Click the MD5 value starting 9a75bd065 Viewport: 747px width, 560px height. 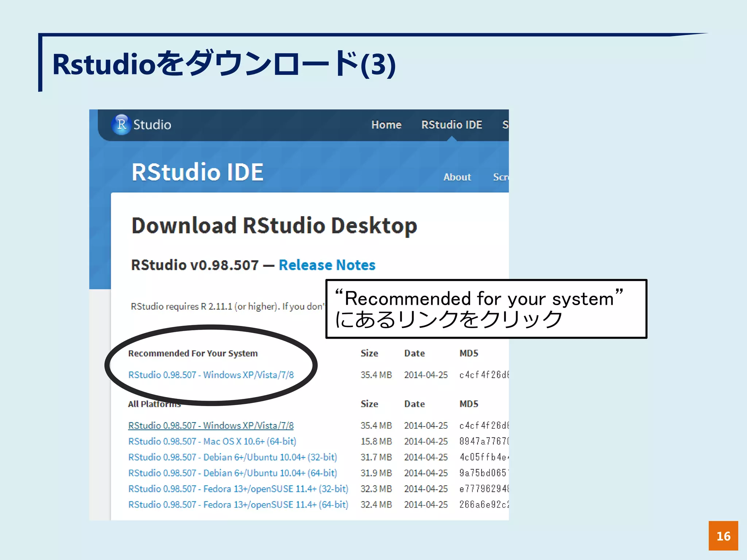484,473
